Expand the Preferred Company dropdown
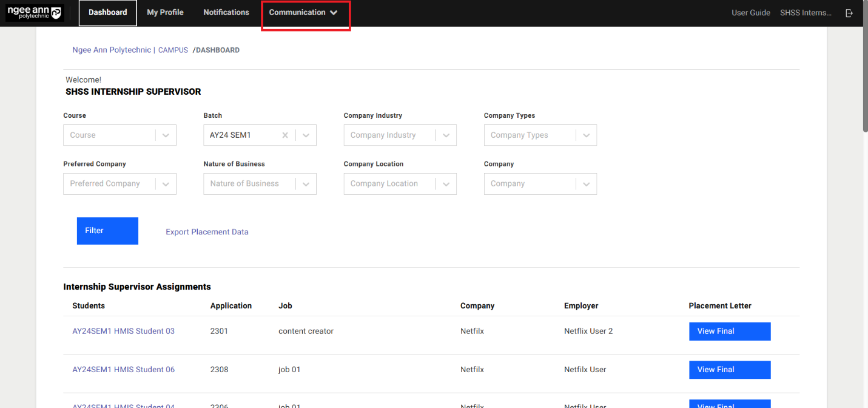This screenshot has height=408, width=868. point(166,184)
